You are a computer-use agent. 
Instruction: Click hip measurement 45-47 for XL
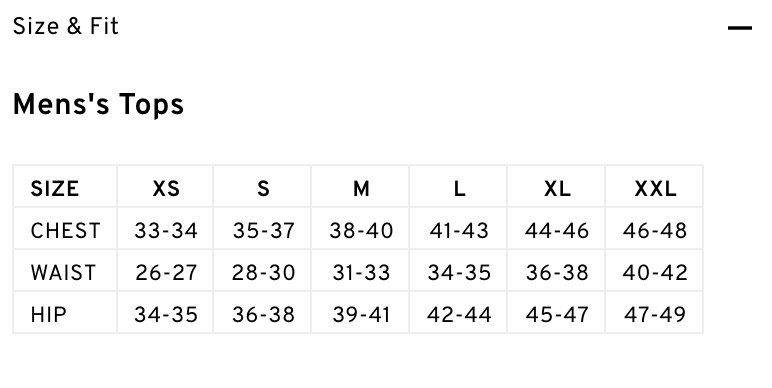pyautogui.click(x=557, y=315)
